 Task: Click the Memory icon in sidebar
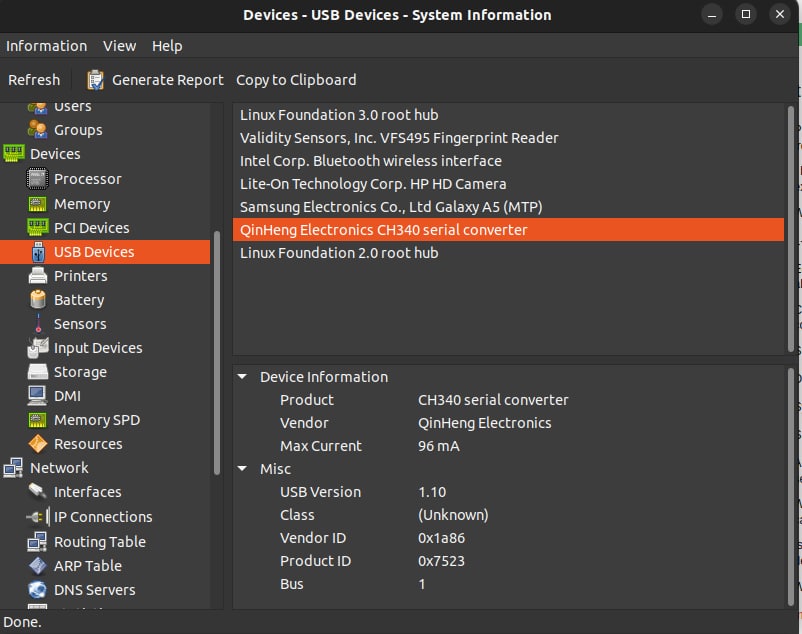click(x=37, y=203)
